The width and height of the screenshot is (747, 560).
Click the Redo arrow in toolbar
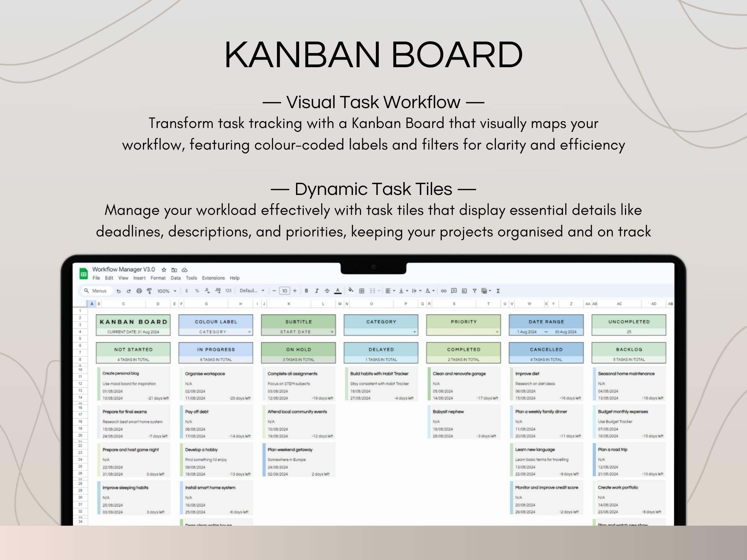(x=129, y=291)
